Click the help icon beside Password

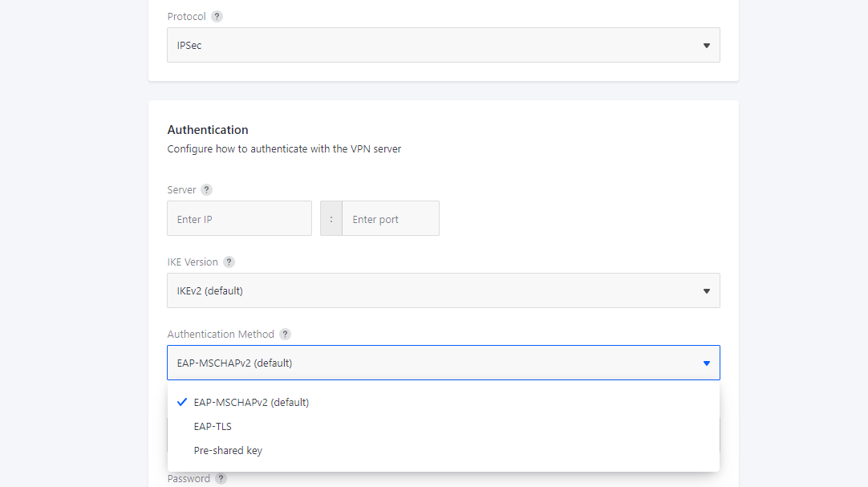coord(221,479)
